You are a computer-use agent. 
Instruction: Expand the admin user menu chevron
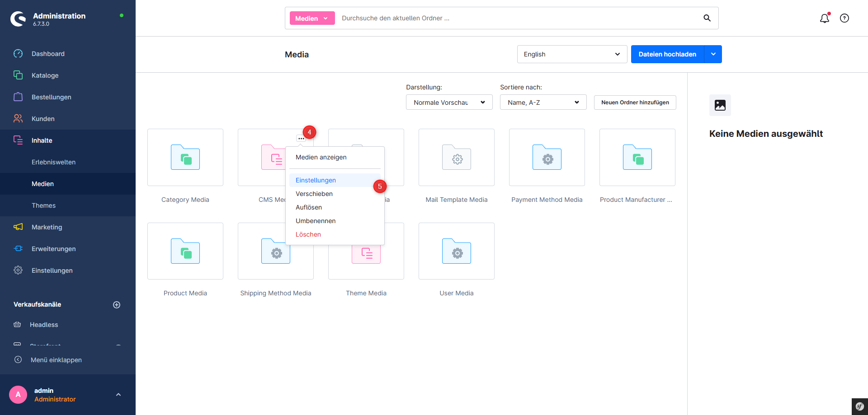[x=118, y=395]
